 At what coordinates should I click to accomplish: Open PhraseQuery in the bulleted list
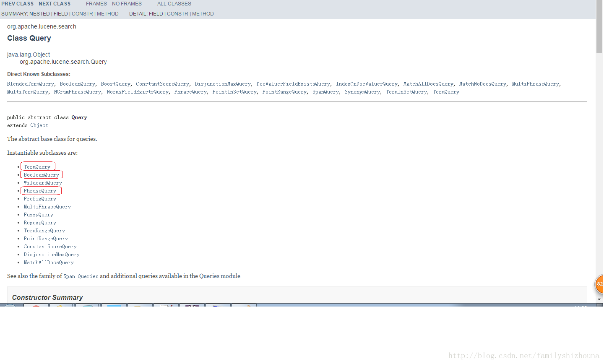point(40,191)
